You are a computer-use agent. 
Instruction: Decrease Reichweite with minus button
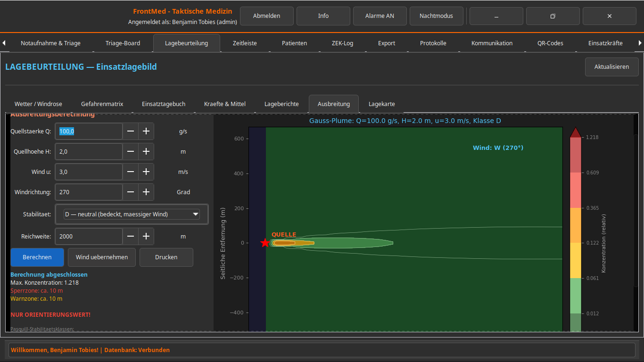[x=131, y=237]
